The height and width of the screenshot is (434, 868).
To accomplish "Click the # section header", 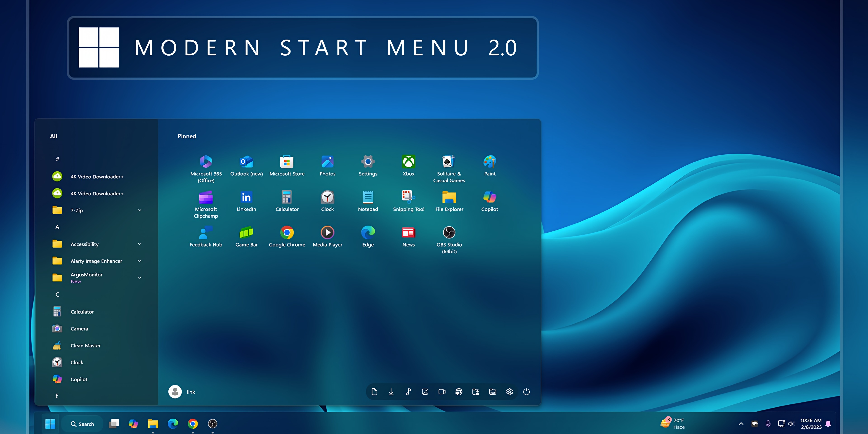I will tap(57, 159).
